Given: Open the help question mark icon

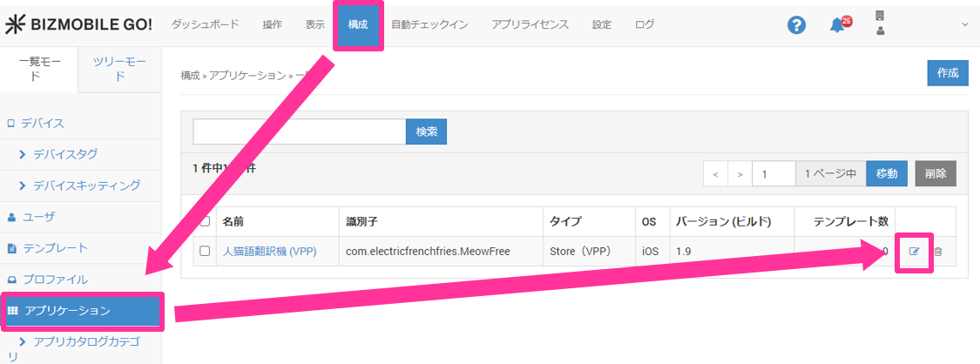Looking at the screenshot, I should 796,25.
